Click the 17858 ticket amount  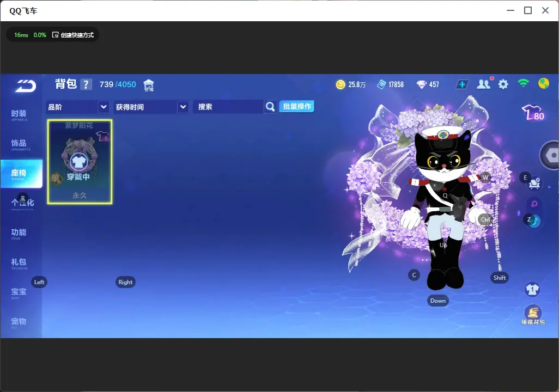pyautogui.click(x=396, y=84)
